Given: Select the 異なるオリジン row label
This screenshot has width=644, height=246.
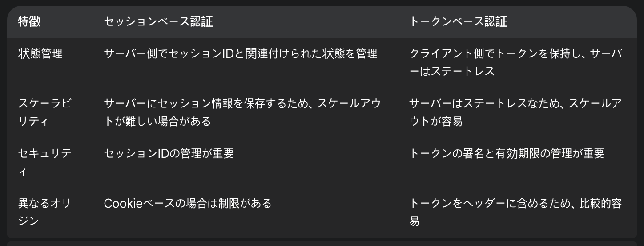Looking at the screenshot, I should [x=45, y=212].
